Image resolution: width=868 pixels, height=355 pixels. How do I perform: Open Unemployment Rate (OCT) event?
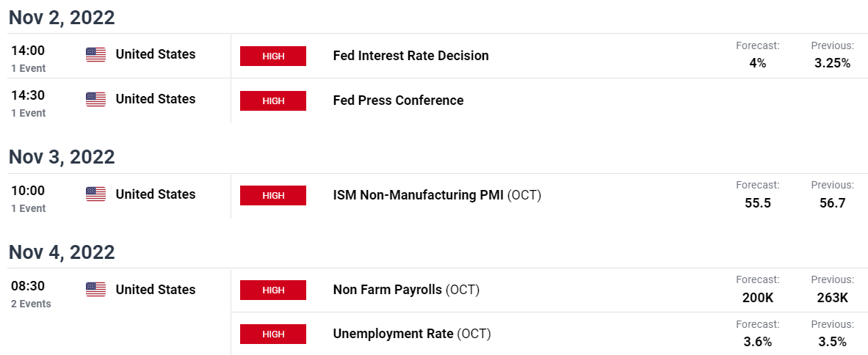[x=412, y=334]
